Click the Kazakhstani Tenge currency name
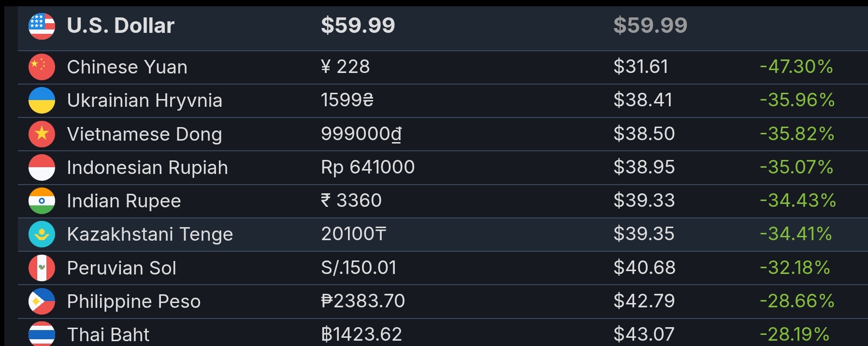 (x=150, y=234)
